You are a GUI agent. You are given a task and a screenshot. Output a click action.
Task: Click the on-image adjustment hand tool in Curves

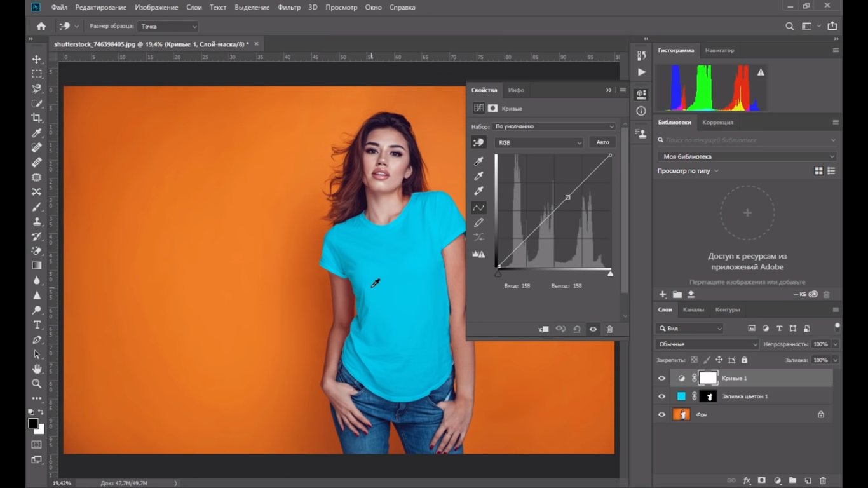click(x=478, y=142)
